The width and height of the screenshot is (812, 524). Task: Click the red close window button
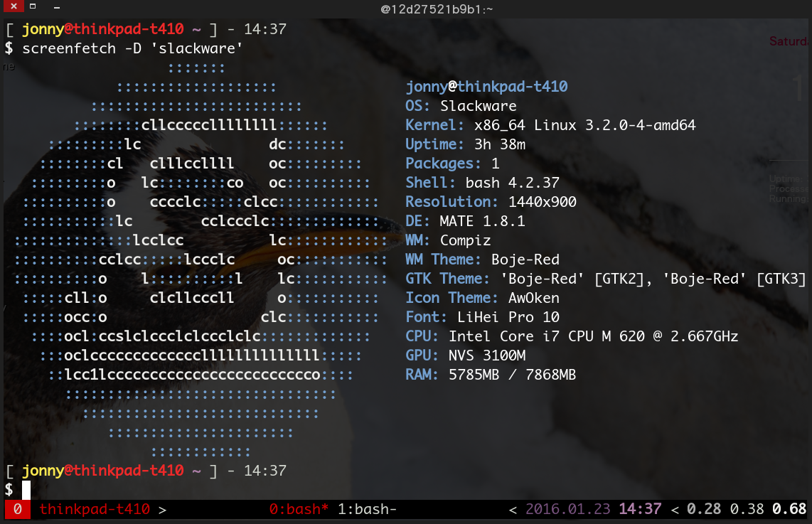[x=14, y=6]
